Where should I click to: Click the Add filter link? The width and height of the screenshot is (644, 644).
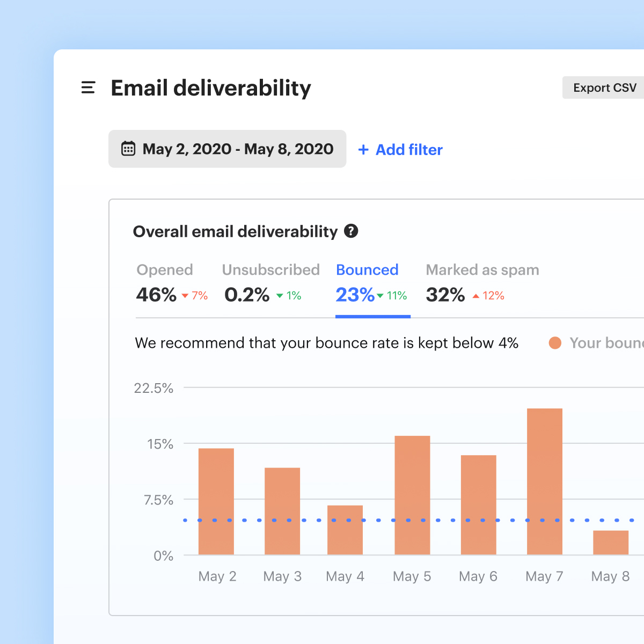(400, 150)
